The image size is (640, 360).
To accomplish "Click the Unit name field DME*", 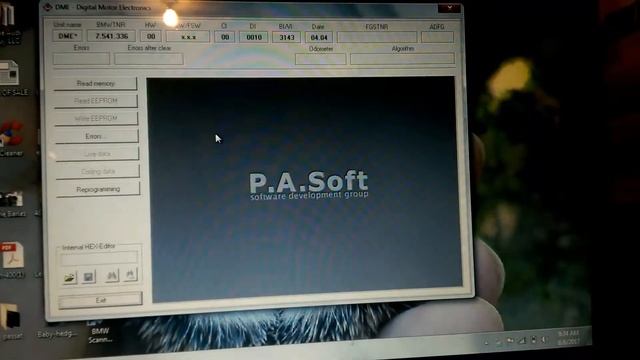I will 67,36.
